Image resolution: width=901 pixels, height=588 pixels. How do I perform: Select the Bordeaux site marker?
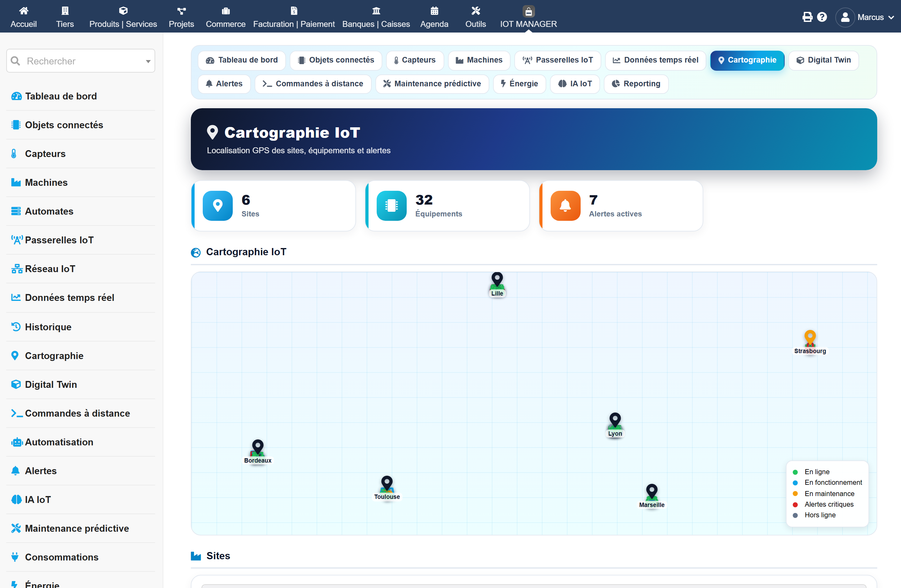257,447
